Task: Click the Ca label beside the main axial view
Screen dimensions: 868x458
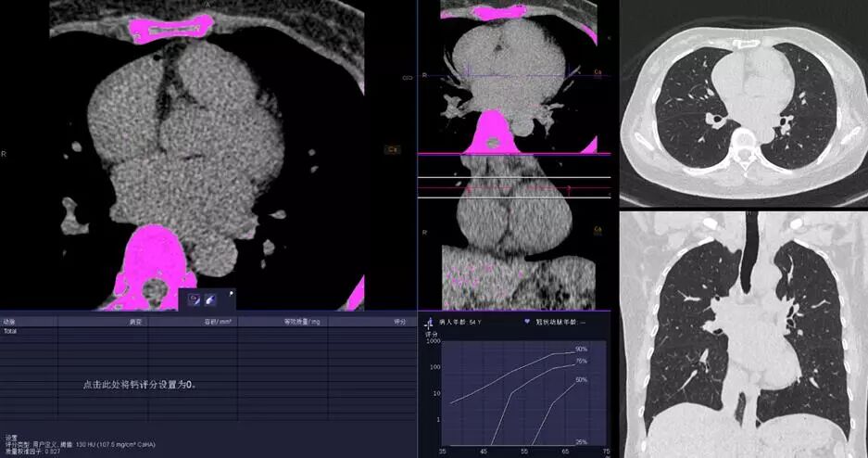Action: [x=393, y=149]
